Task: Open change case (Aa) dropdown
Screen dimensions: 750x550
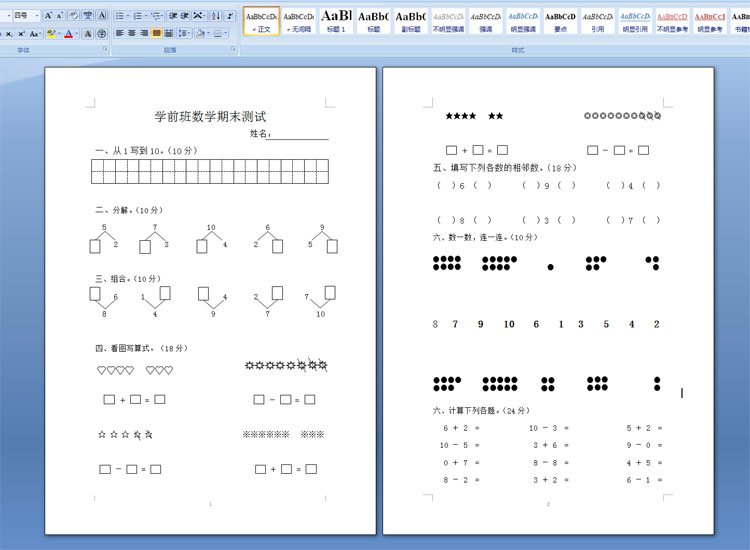Action: pos(34,34)
